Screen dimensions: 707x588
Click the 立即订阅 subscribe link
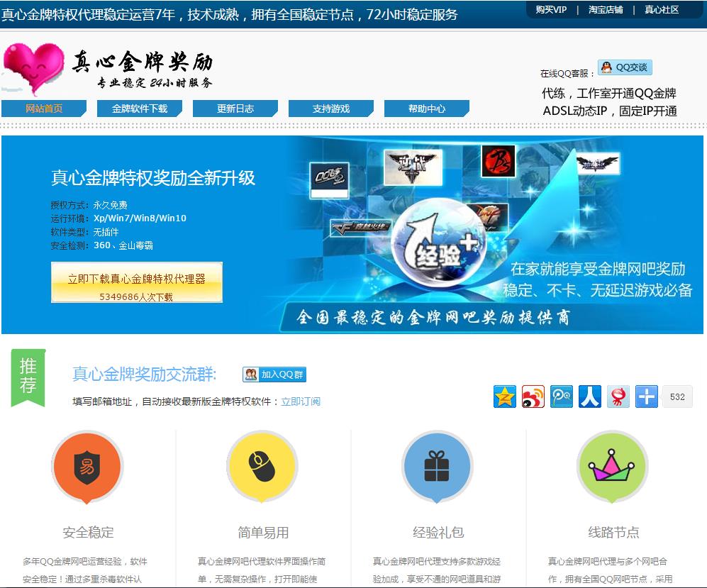(x=301, y=401)
